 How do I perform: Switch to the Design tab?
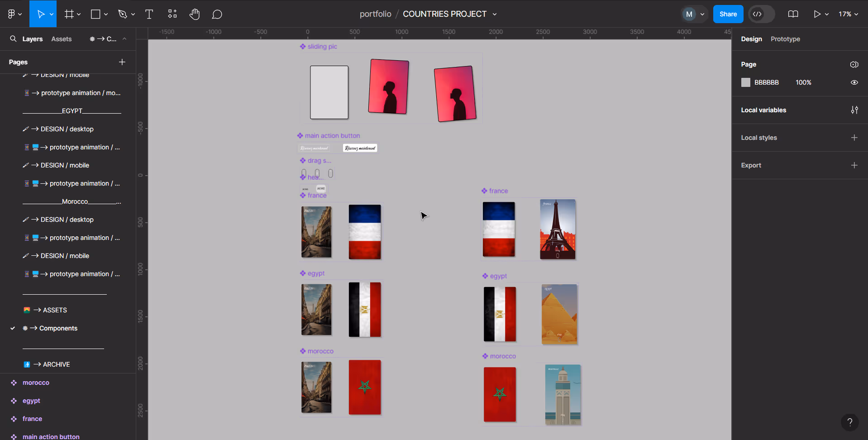[751, 39]
